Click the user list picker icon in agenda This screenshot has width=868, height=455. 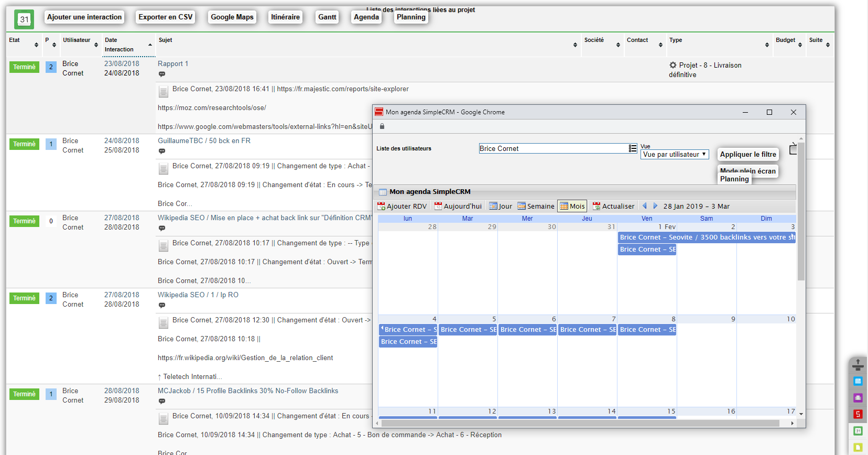[633, 148]
